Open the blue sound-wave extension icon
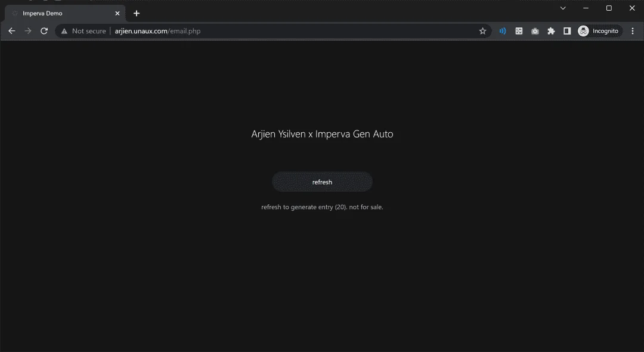The height and width of the screenshot is (352, 644). (x=502, y=31)
